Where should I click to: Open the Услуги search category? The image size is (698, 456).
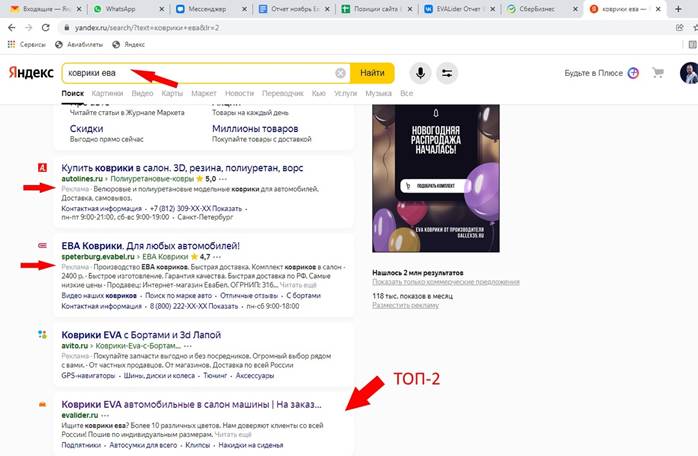(345, 93)
